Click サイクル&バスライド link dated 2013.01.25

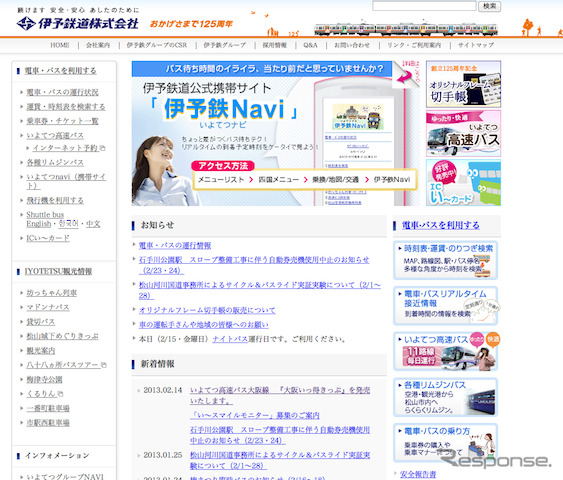click(280, 460)
